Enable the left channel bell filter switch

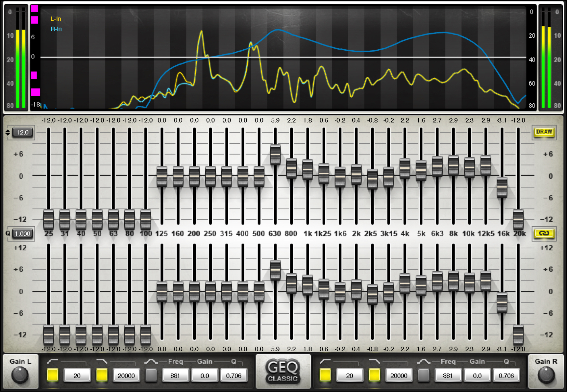[x=151, y=375]
